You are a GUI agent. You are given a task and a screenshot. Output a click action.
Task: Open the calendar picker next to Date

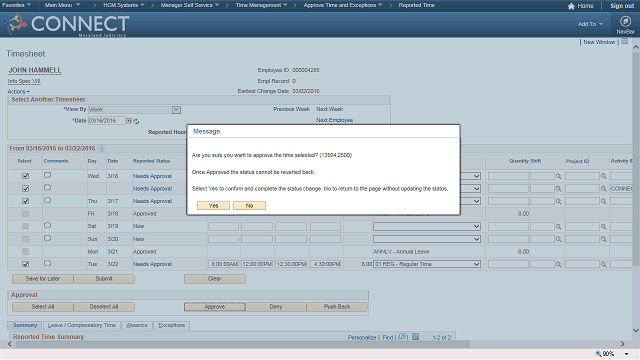(129, 121)
